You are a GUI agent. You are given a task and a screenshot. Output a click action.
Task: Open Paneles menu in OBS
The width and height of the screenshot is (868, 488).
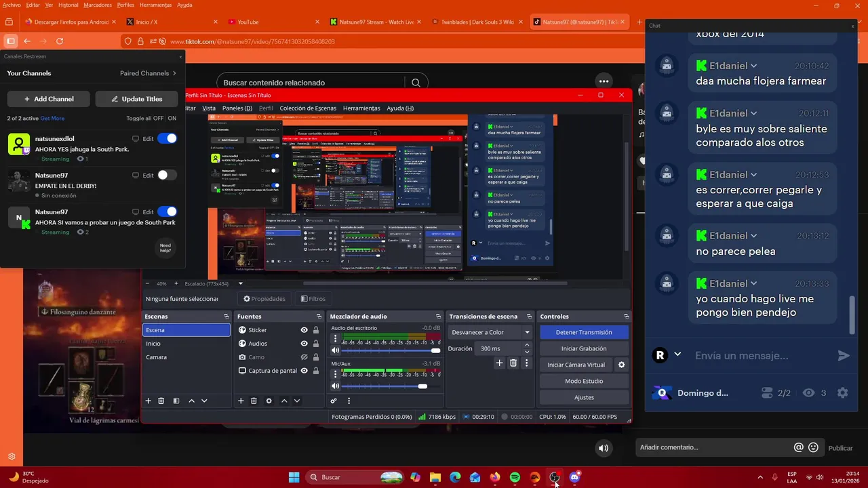(x=237, y=108)
